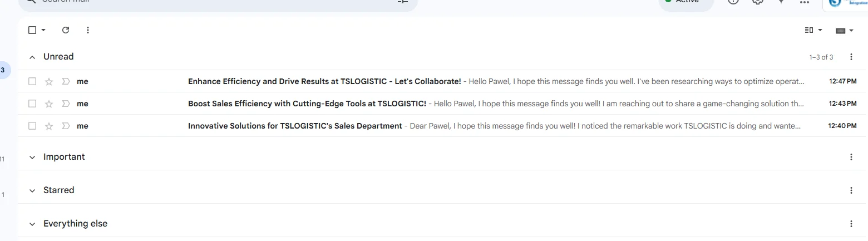Star the 12:47 PM email
The image size is (868, 241).
(x=49, y=82)
